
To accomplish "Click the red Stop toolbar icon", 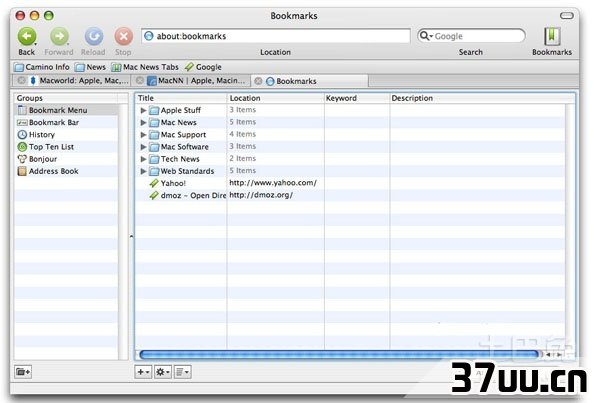I will [124, 37].
